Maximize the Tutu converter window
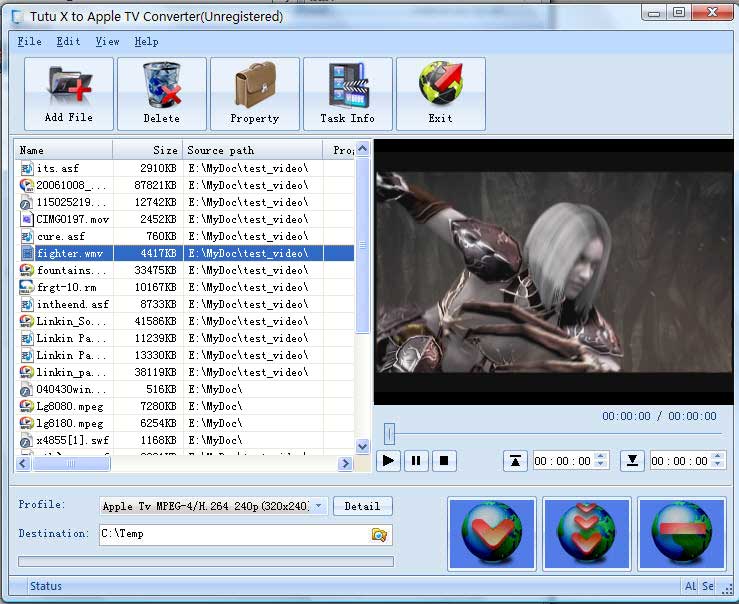Viewport: 739px width, 604px height. coord(679,12)
